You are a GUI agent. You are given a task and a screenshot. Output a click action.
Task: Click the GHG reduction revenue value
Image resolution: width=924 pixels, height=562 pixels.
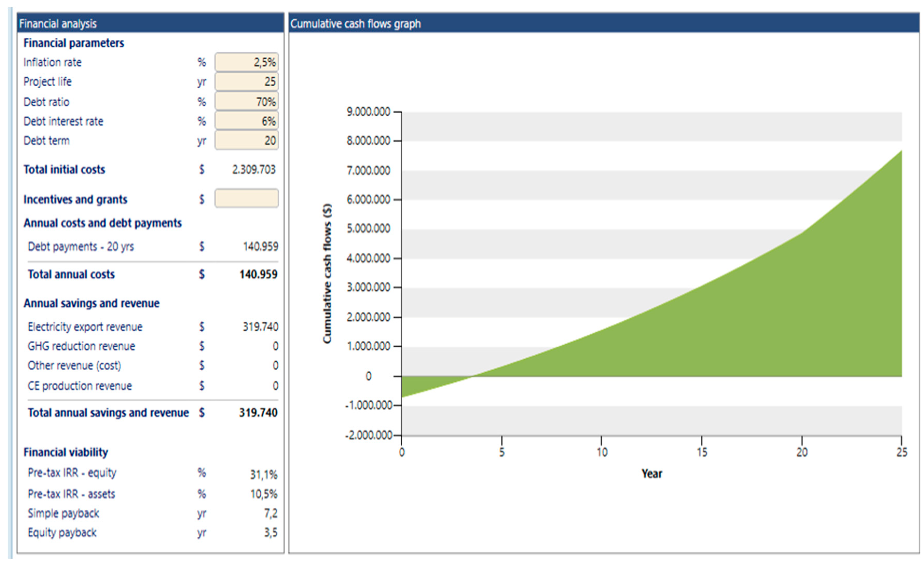pyautogui.click(x=275, y=346)
